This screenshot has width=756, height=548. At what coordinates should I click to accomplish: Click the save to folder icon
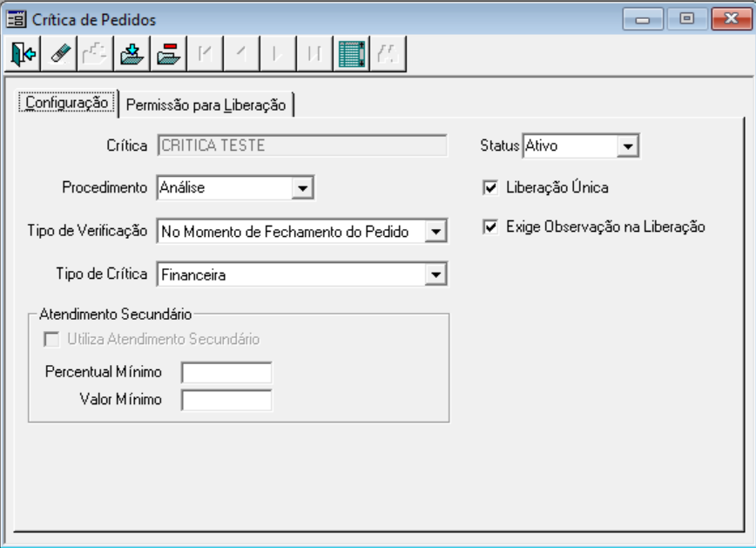coord(132,53)
